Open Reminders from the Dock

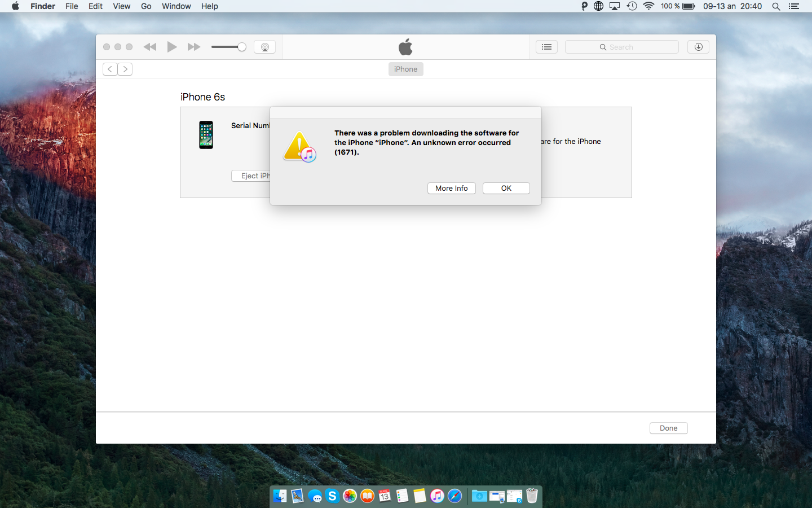click(402, 496)
